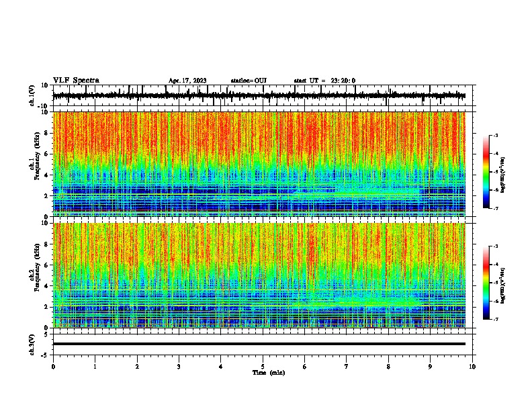The width and height of the screenshot is (532, 411).
Task: Click time axis tick label "2"
Action: (x=137, y=367)
